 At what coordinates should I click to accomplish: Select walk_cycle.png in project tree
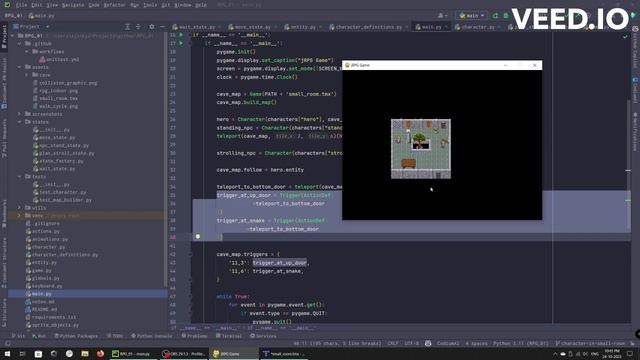coord(55,106)
